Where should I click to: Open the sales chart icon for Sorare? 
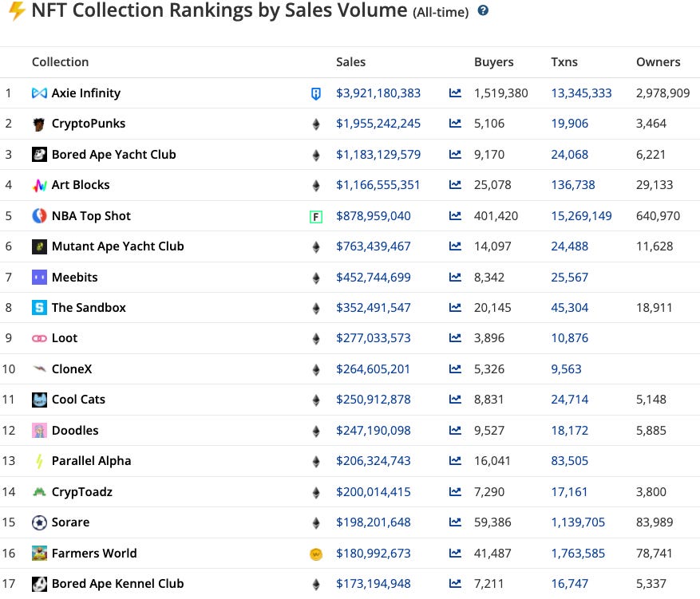coord(455,522)
